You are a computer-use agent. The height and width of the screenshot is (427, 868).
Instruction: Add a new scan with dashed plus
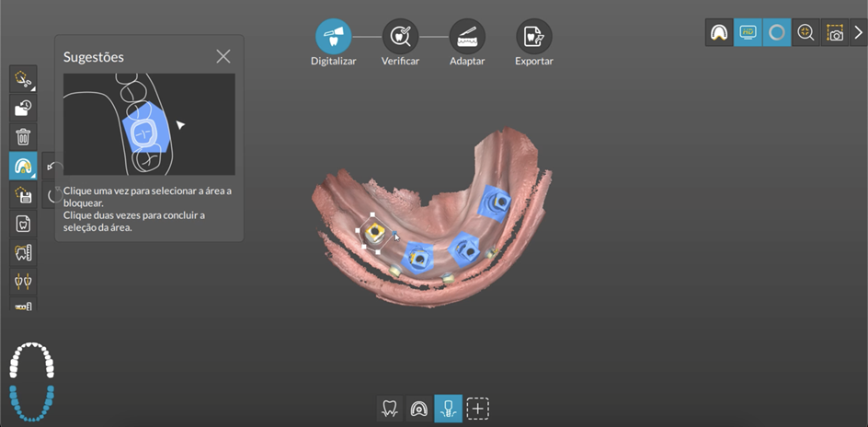477,409
